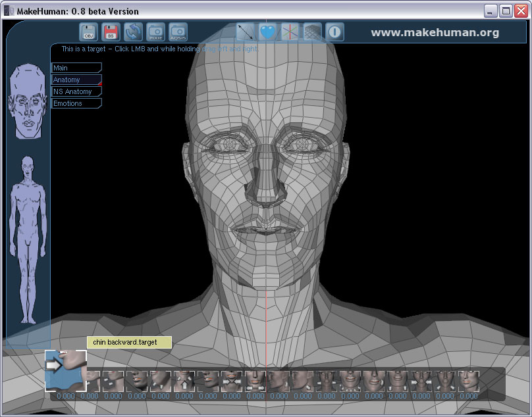Screen dimensions: 532x417
Task: Toggle the grid wireframe mesh icon
Action: click(x=313, y=32)
